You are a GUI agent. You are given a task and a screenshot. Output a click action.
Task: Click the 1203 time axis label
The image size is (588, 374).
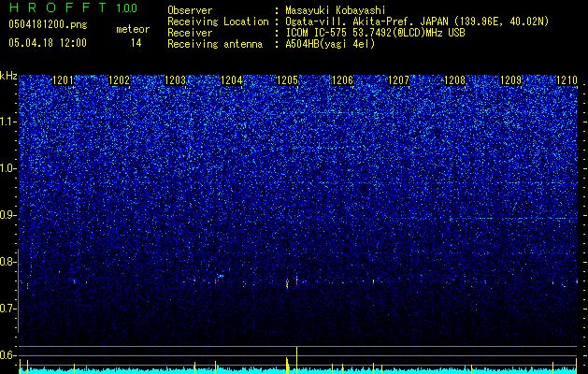coord(175,80)
